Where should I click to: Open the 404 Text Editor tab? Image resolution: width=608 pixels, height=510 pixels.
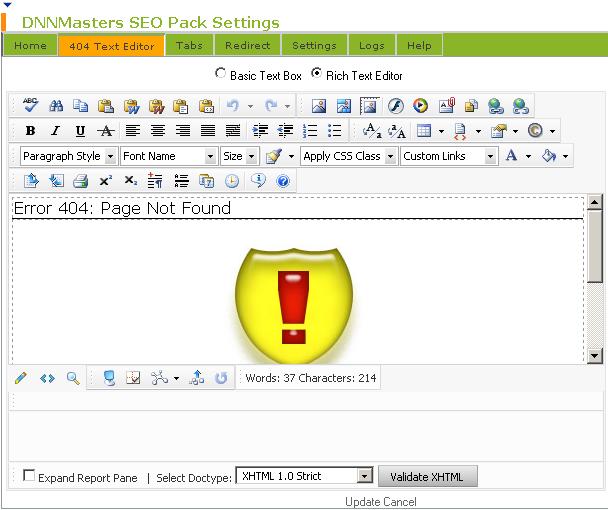click(x=112, y=46)
